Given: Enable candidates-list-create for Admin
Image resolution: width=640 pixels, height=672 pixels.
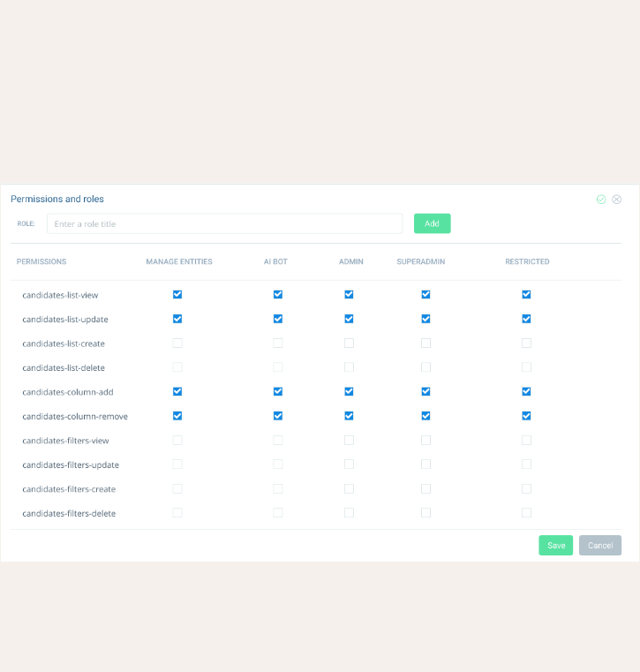Looking at the screenshot, I should click(349, 343).
